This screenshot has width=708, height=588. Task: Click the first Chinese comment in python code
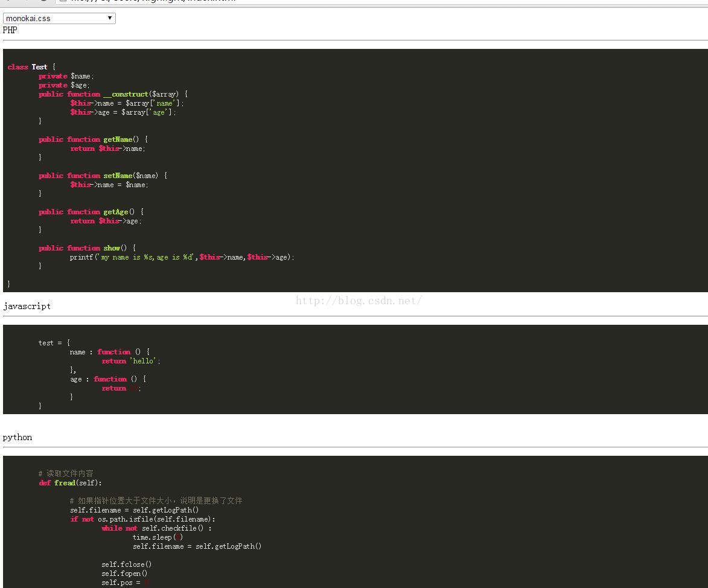(x=66, y=474)
